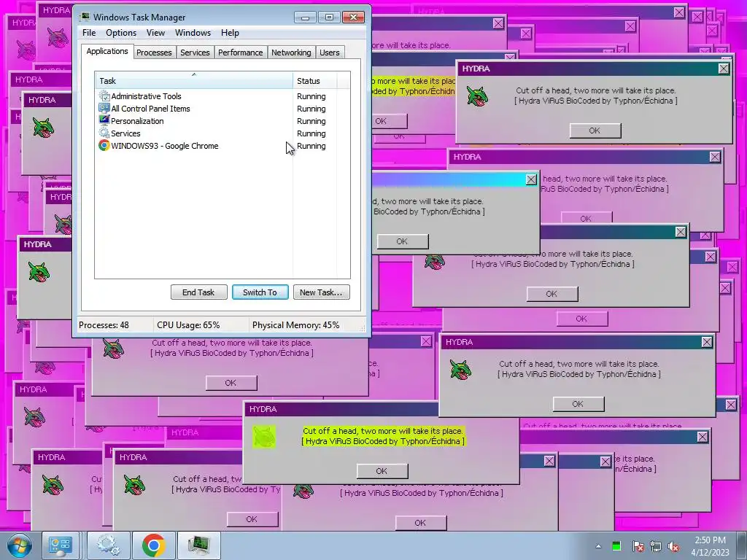Switch to Google Chrome on the taskbar
The height and width of the screenshot is (560, 747).
coord(153,545)
